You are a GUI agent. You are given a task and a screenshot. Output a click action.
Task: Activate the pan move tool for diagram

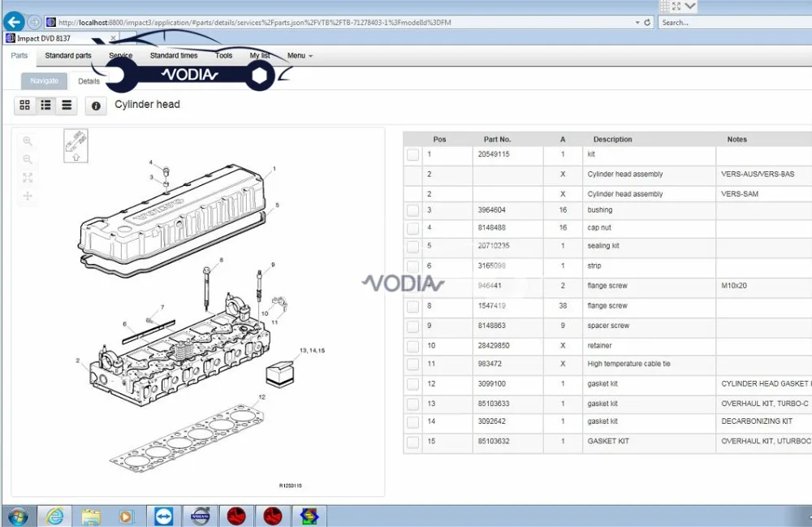(x=28, y=196)
